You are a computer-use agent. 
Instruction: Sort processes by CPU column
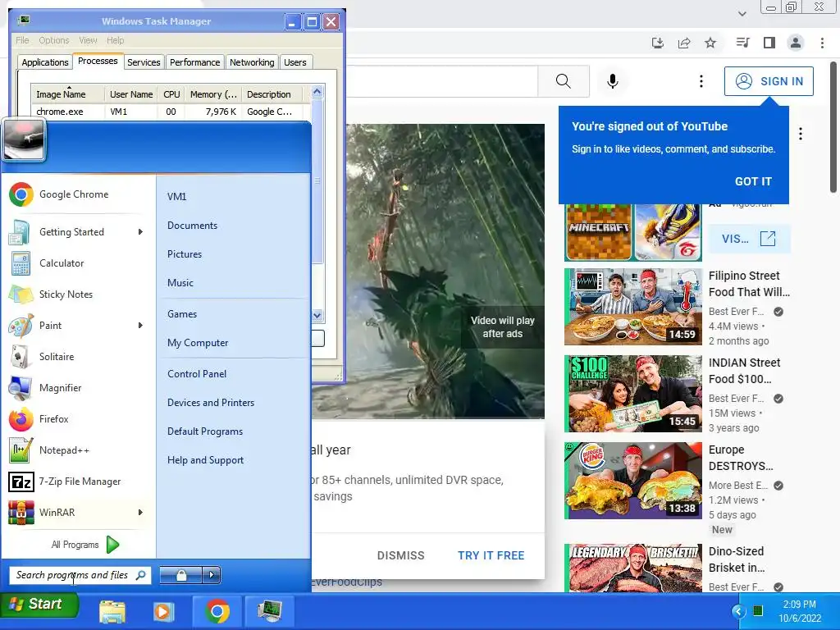[x=171, y=94]
